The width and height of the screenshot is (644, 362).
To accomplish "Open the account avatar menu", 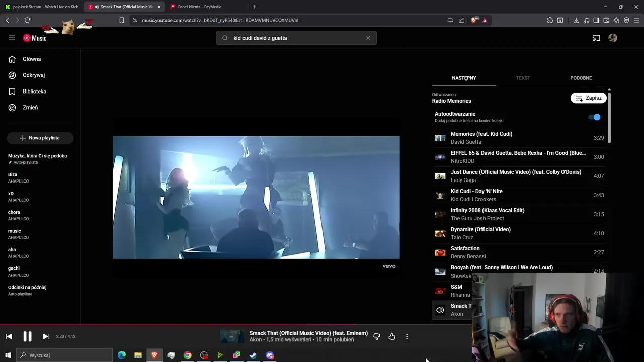I will [x=613, y=38].
